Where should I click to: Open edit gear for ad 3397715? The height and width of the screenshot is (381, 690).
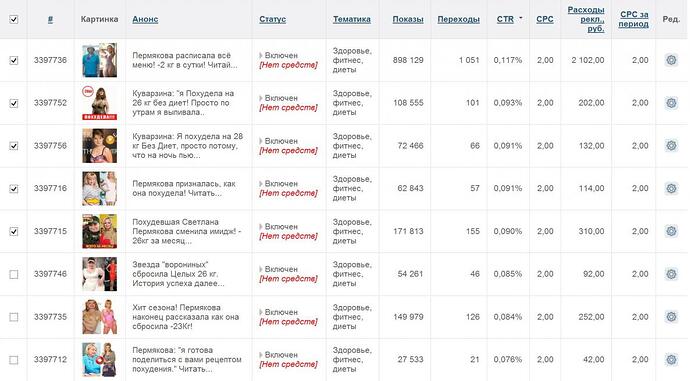671,231
